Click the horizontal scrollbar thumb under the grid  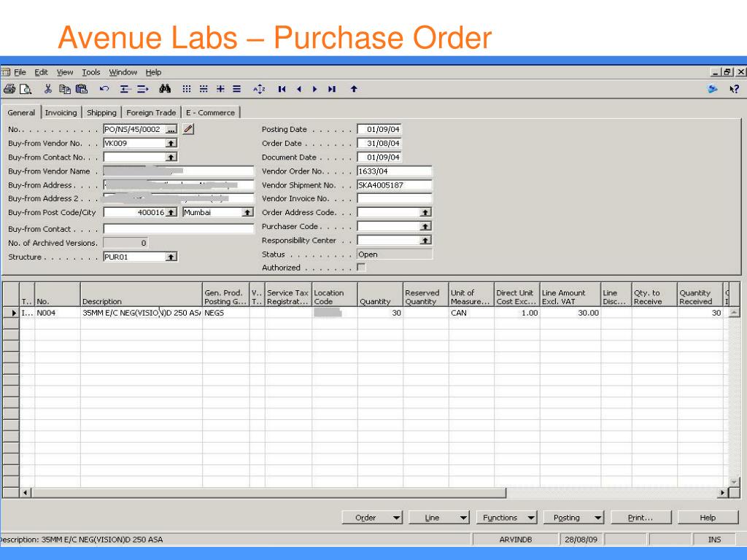tap(268, 493)
